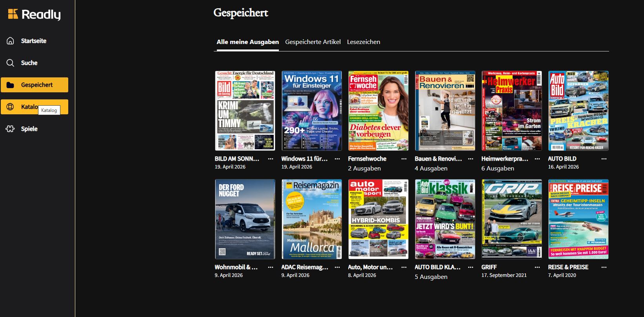
Task: Open options menu for BILD AM SONNTAG
Action: click(271, 159)
